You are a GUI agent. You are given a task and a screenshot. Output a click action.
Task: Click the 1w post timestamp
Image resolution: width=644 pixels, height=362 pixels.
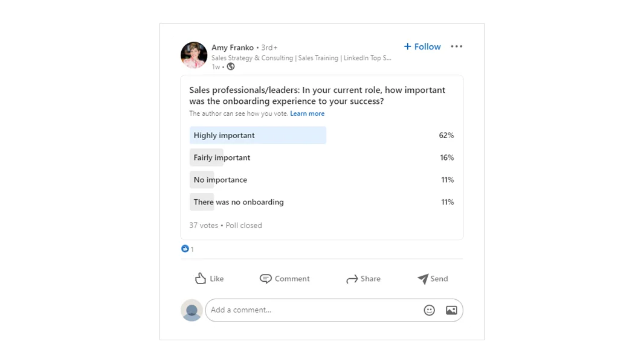[216, 67]
